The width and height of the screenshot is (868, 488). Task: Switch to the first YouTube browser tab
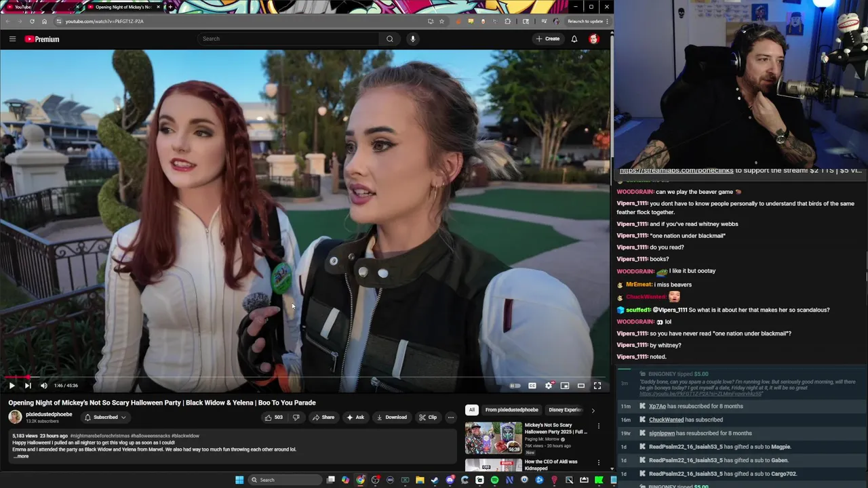[41, 7]
